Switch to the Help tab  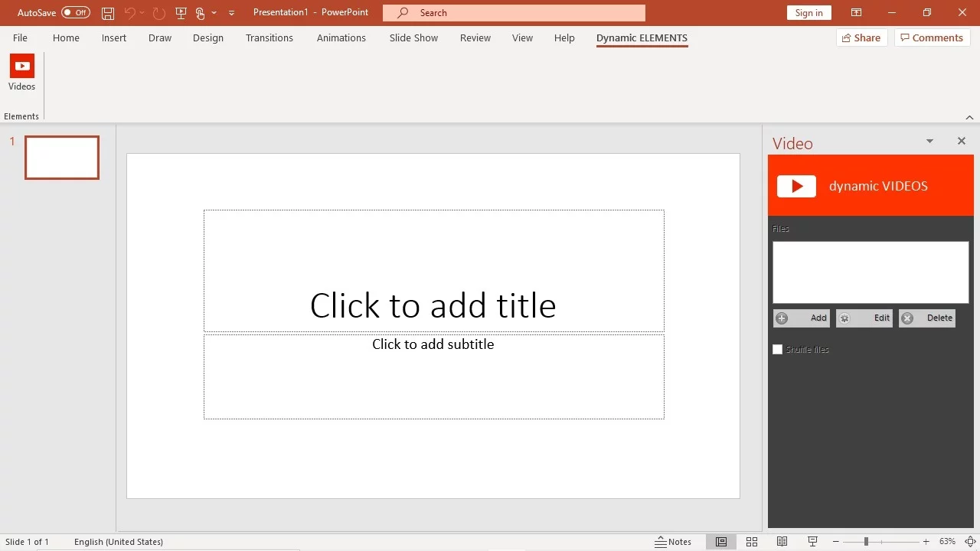tap(564, 37)
